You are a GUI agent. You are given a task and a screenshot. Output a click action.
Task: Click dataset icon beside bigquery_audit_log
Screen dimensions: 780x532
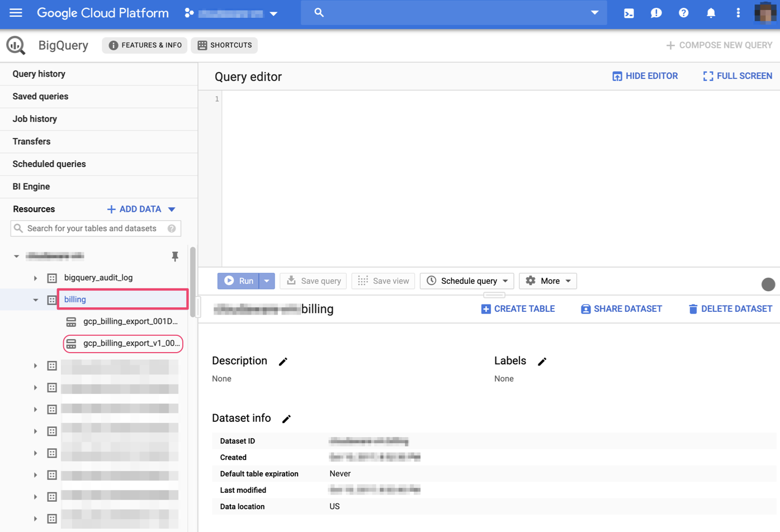pos(52,278)
